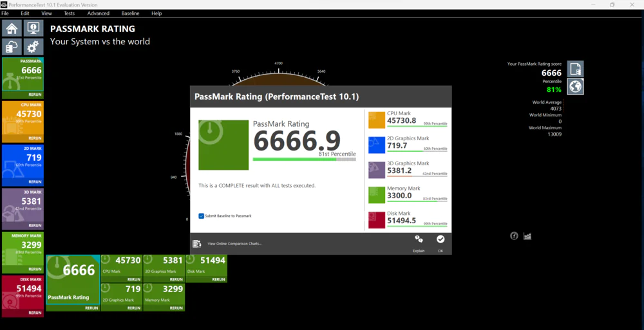Open the cloud baseline management icon
The image size is (644, 330).
click(12, 47)
